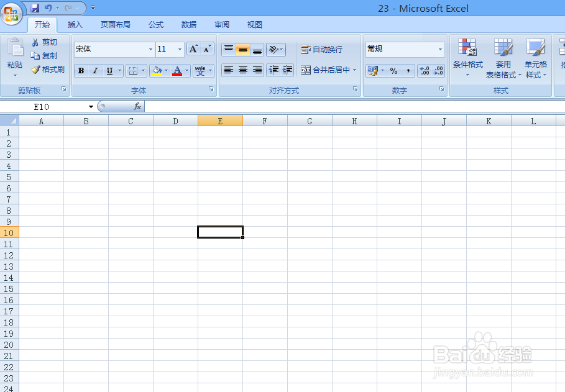Open 单元格样式 cell styles

536,58
